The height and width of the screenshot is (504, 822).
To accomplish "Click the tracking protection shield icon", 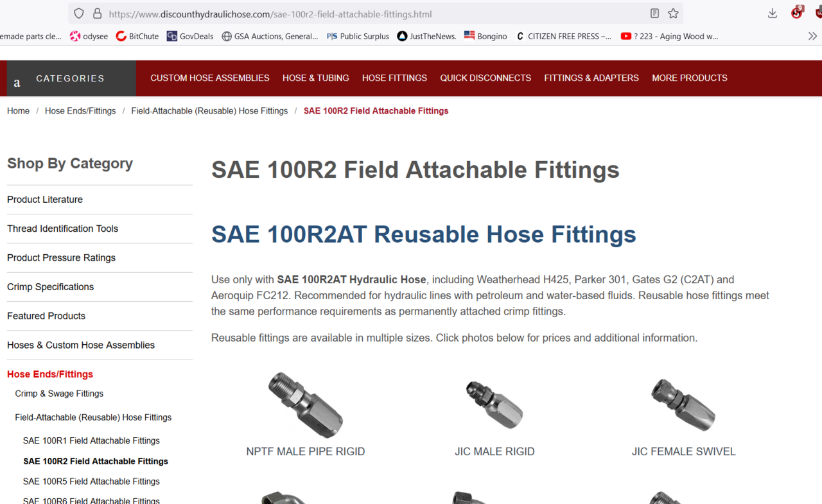I will pyautogui.click(x=79, y=13).
